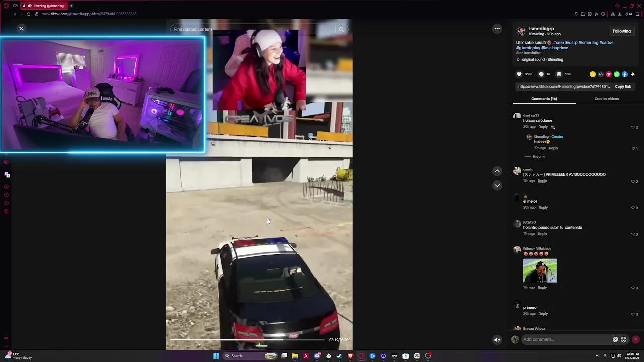Share to Facebook
The height and width of the screenshot is (362, 644).
click(x=625, y=74)
